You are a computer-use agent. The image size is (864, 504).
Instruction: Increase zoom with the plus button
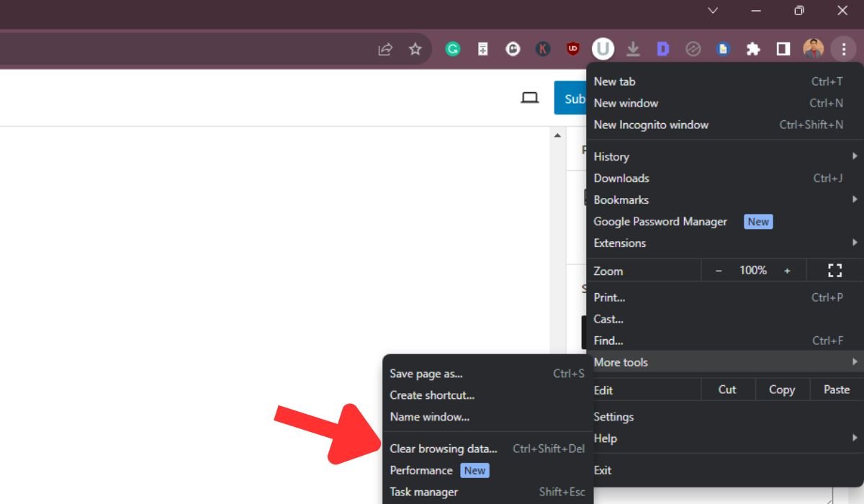[x=787, y=271]
